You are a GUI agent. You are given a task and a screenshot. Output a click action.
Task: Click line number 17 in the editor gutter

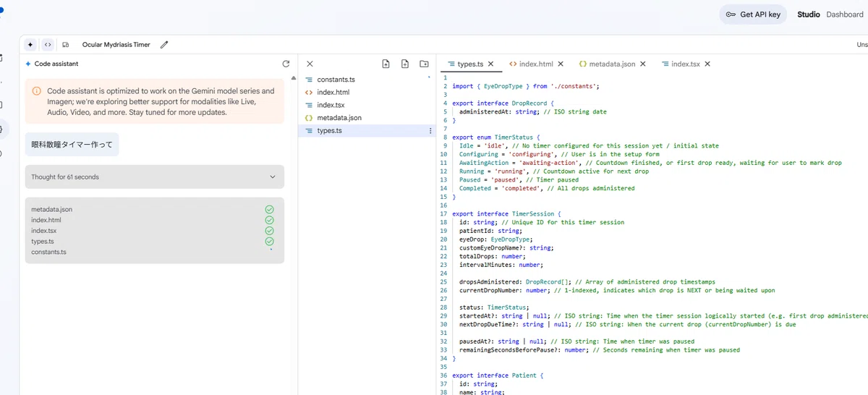443,214
